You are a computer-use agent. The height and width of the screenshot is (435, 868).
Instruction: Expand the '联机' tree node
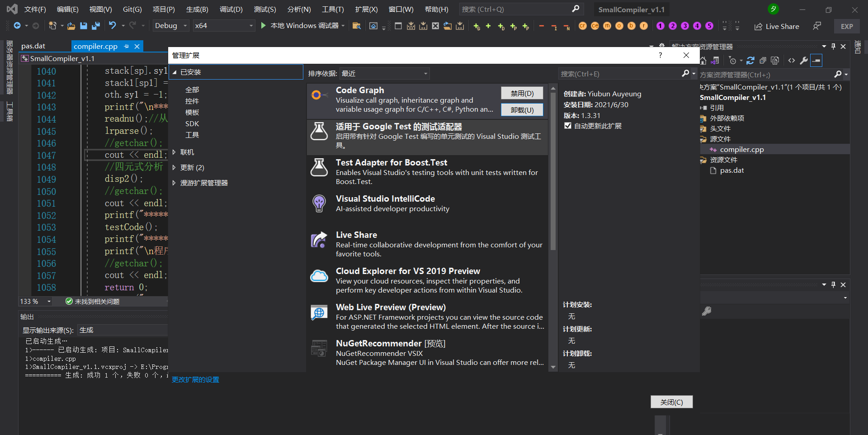(174, 152)
